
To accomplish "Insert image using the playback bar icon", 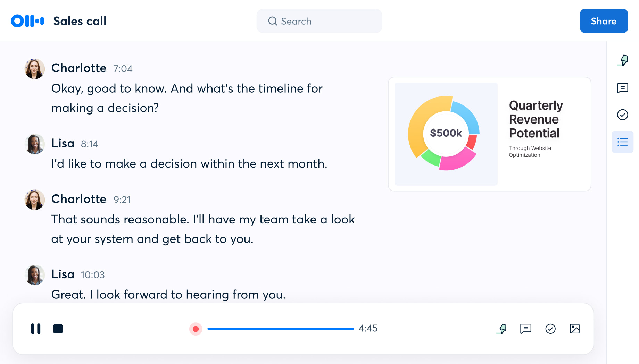I will [575, 329].
